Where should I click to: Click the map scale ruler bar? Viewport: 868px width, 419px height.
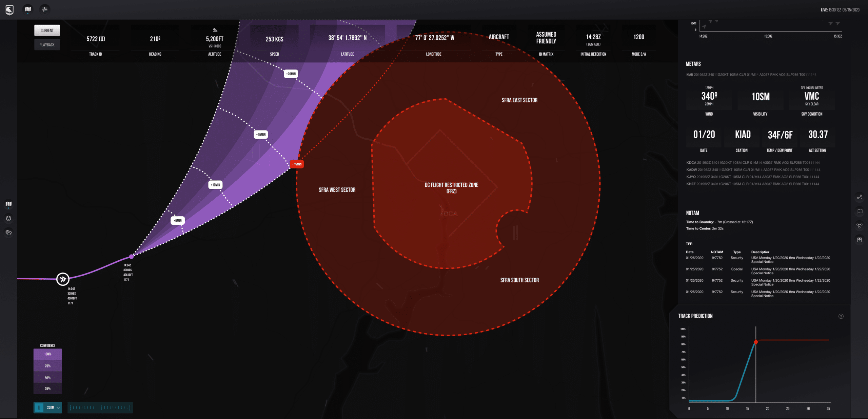(x=100, y=407)
